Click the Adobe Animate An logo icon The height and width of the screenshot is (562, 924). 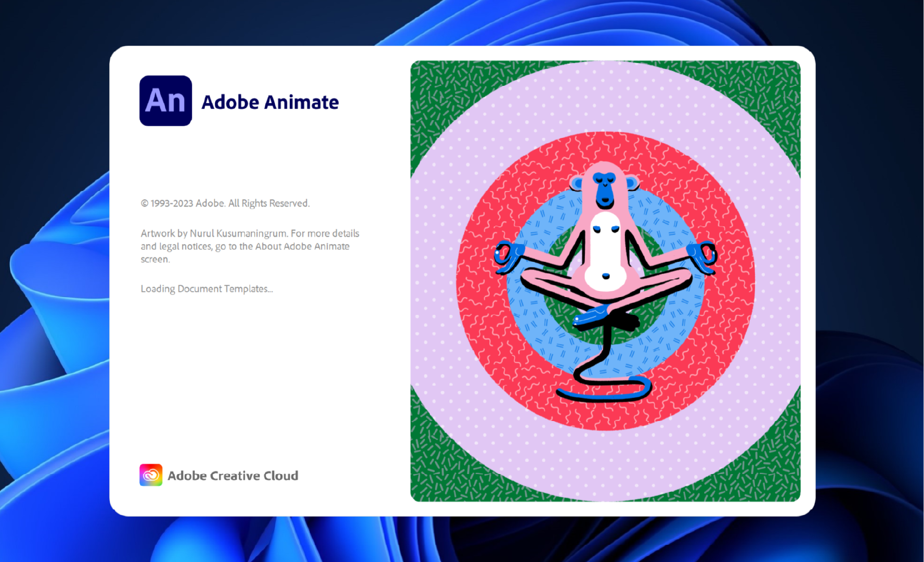click(x=166, y=101)
